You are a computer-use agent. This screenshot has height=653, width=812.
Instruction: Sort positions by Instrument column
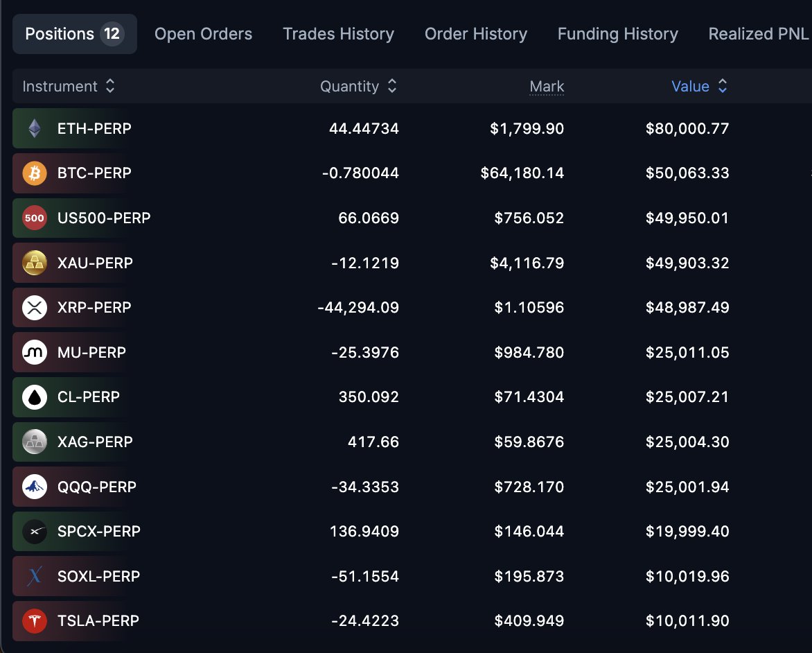click(69, 86)
